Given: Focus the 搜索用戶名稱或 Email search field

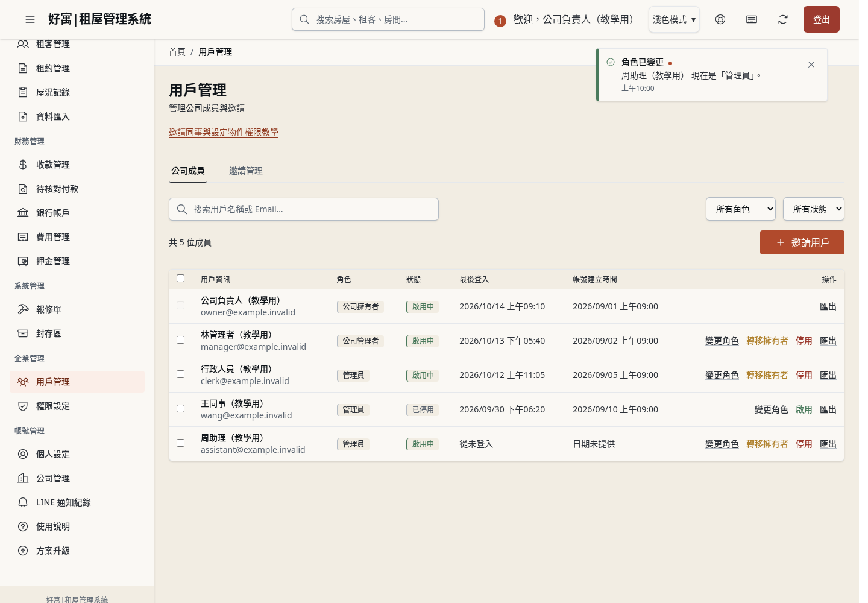Looking at the screenshot, I should (304, 209).
